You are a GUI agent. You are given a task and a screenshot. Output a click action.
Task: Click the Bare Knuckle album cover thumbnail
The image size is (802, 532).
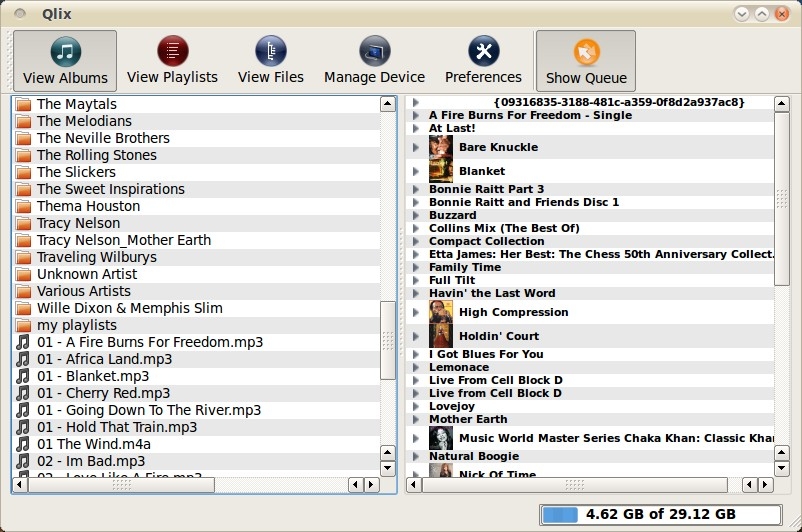441,147
